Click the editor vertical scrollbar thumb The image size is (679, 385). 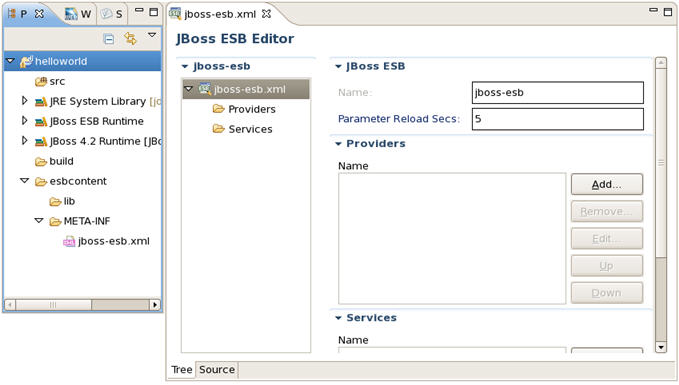(x=661, y=163)
